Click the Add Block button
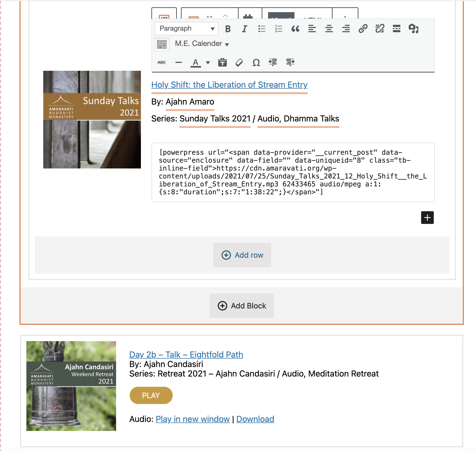 242,306
